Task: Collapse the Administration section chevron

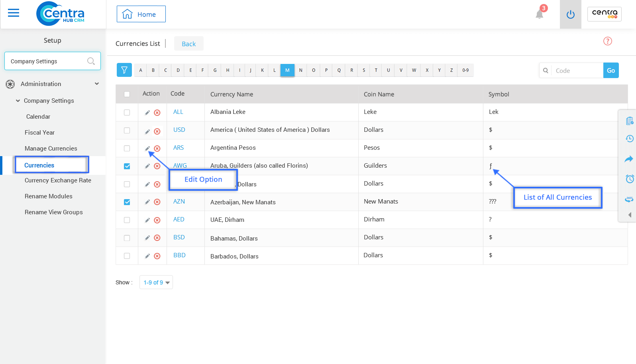Action: coord(97,84)
